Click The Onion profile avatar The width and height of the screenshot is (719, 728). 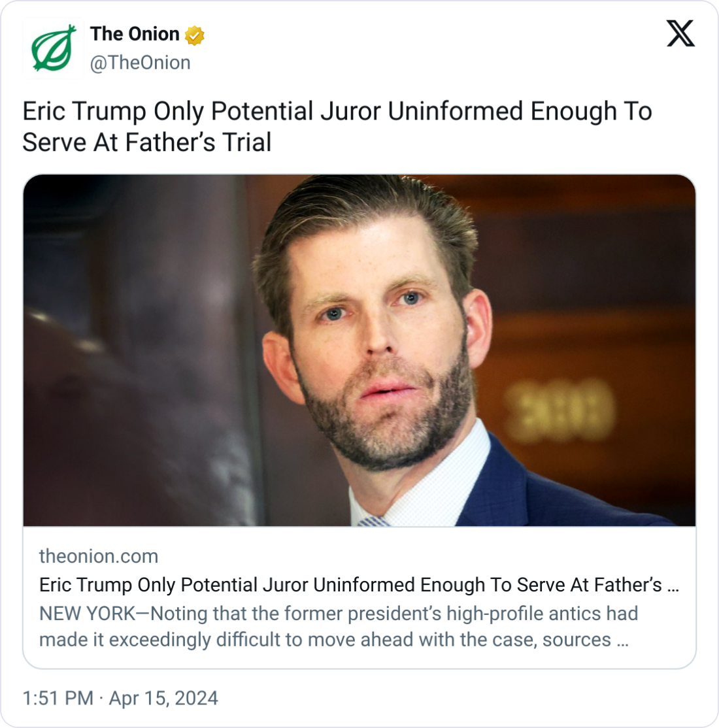click(x=53, y=48)
